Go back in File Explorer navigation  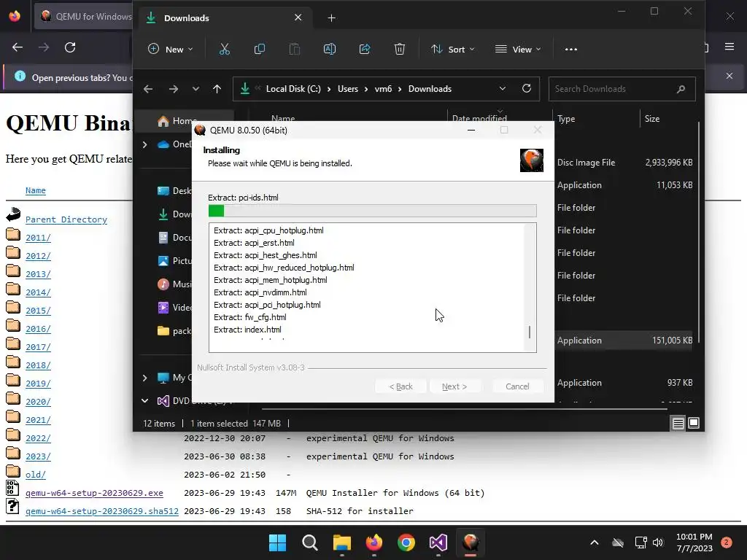(148, 89)
